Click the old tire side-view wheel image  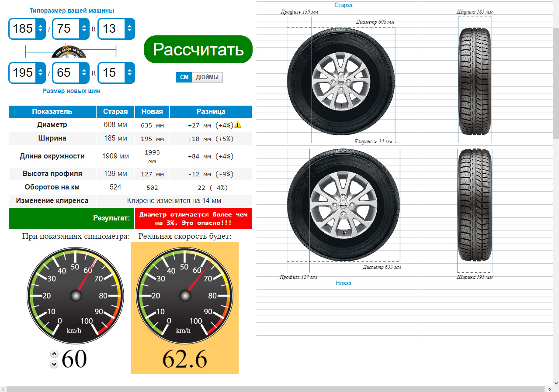[x=340, y=82]
